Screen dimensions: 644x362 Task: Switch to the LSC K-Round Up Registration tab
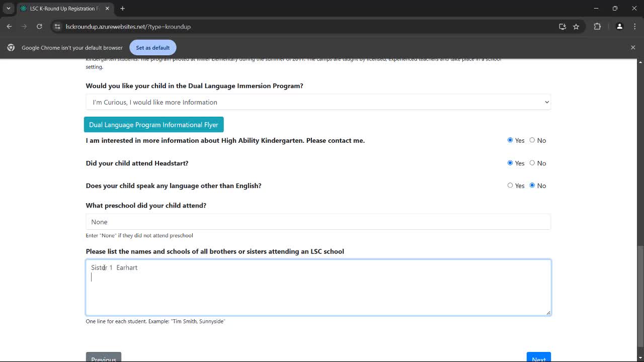63,9
